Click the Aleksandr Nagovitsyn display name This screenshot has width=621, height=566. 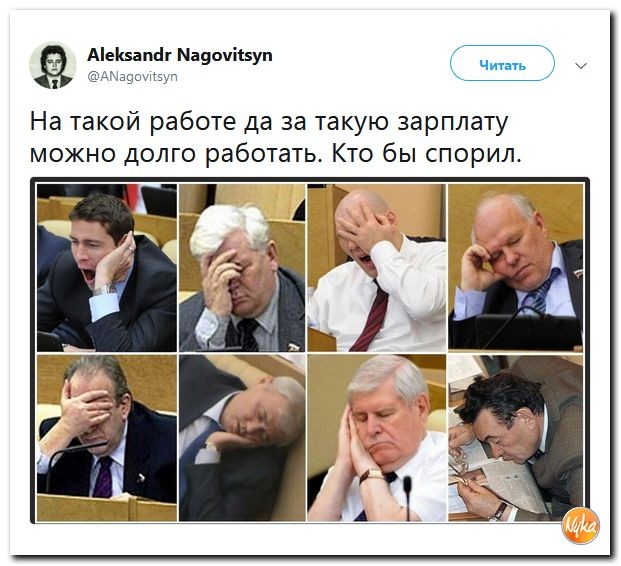[180, 55]
